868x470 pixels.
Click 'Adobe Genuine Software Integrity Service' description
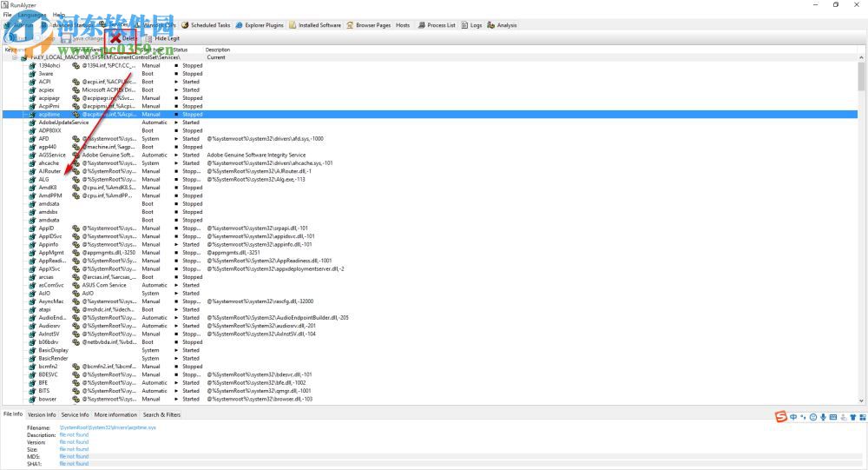pos(256,156)
